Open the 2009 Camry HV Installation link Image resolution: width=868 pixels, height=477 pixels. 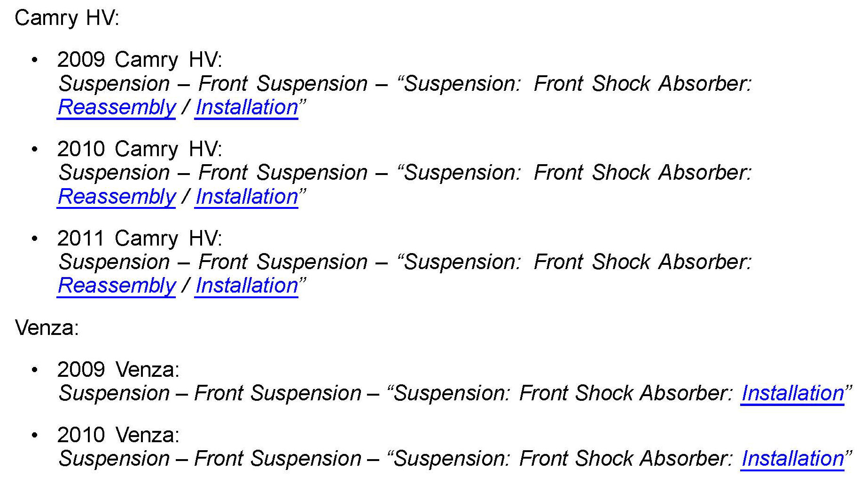pyautogui.click(x=246, y=107)
